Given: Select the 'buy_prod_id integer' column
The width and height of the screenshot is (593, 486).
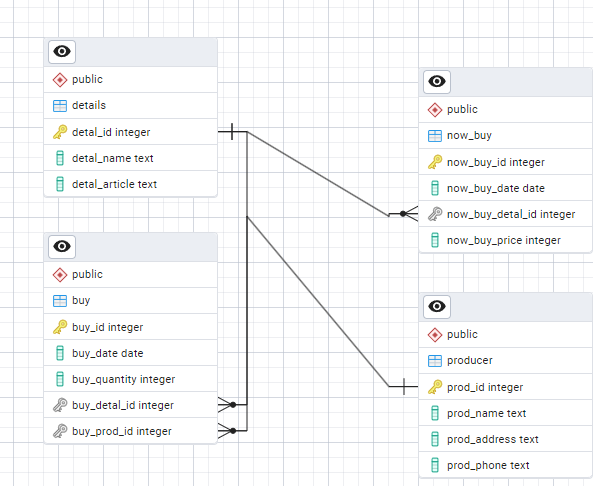Looking at the screenshot, I should coord(130,431).
